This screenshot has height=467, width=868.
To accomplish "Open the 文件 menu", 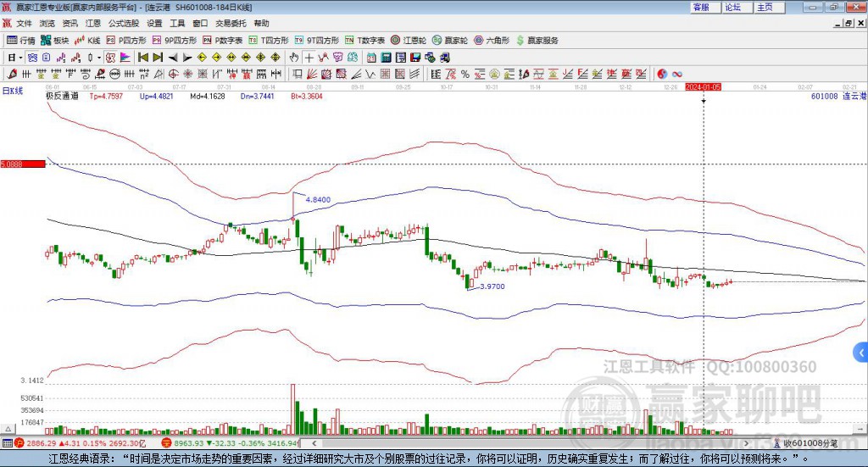I will [x=24, y=23].
